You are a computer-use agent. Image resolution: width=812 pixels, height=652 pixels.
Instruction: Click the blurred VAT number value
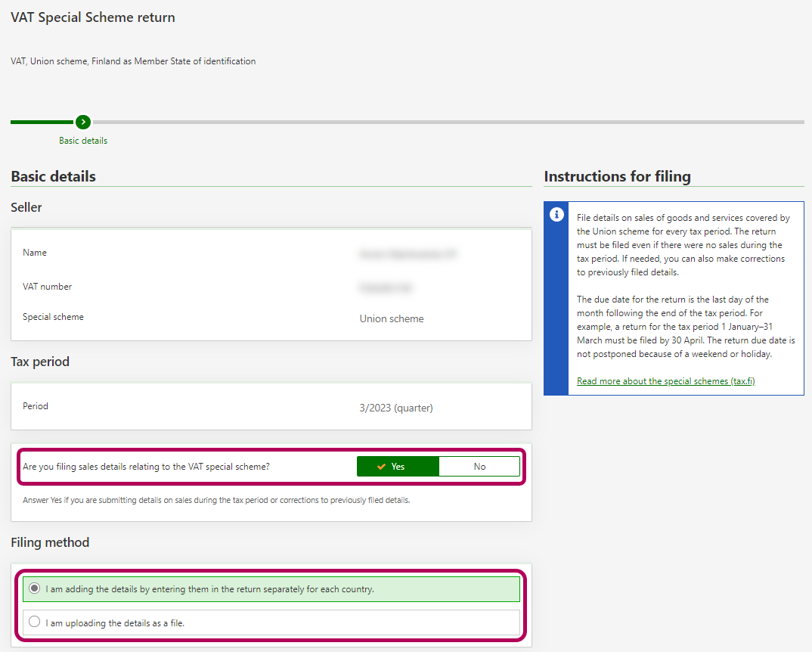(x=386, y=288)
